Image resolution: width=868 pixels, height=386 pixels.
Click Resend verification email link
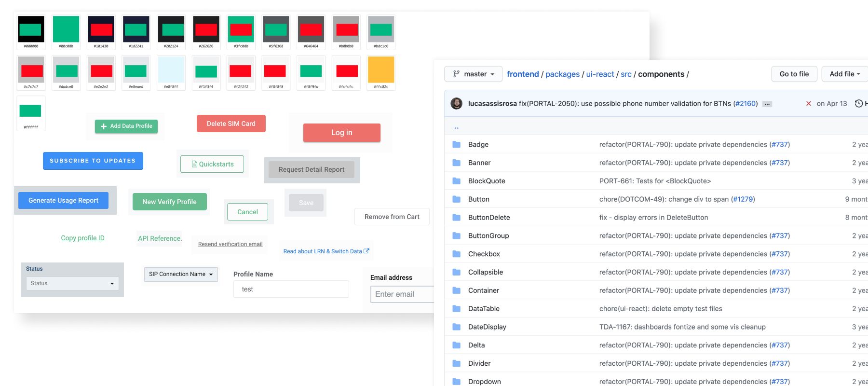pos(231,244)
